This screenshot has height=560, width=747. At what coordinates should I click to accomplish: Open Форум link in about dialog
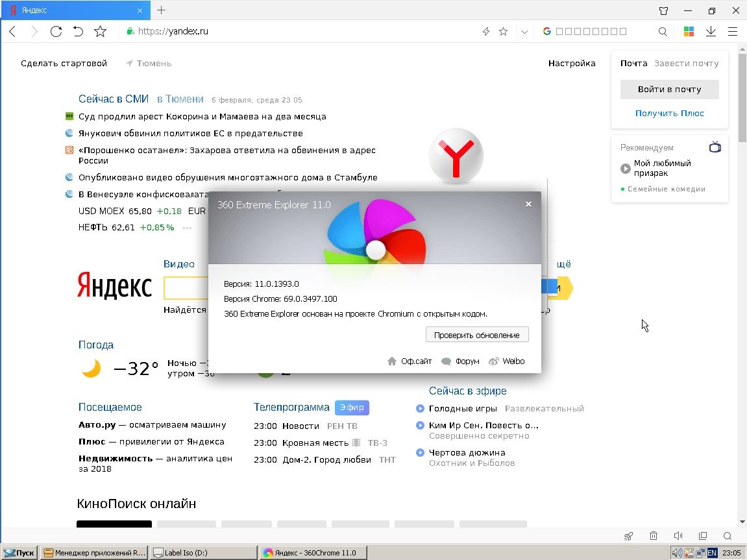[461, 361]
